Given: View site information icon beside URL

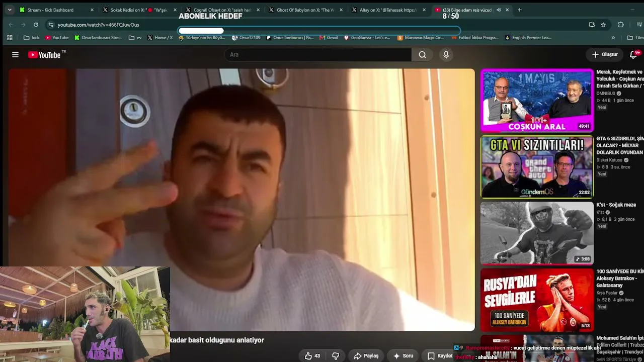Looking at the screenshot, I should point(51,25).
